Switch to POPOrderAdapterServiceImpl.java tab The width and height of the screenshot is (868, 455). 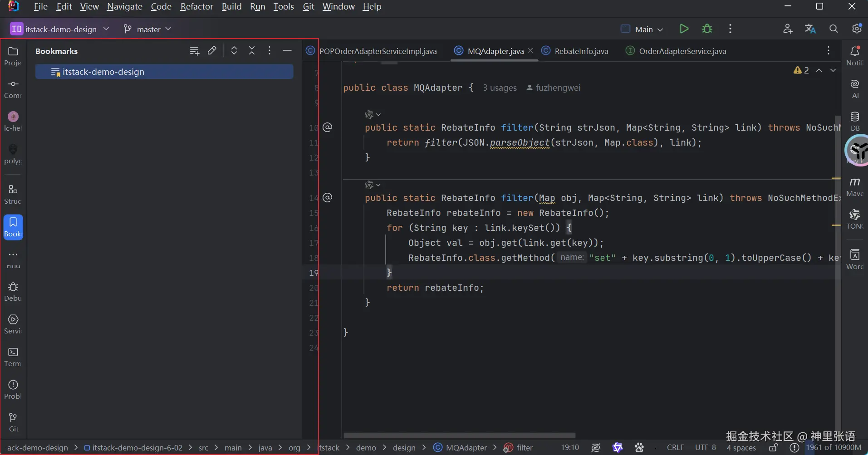coord(372,51)
